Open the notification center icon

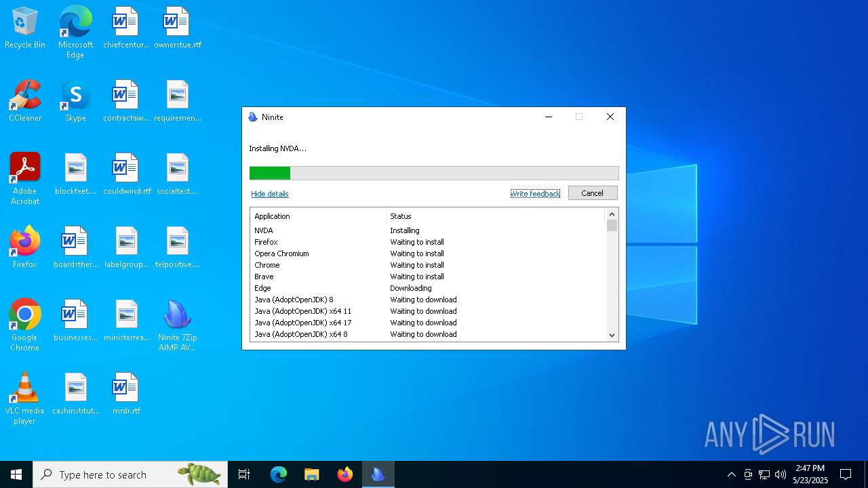pos(846,474)
